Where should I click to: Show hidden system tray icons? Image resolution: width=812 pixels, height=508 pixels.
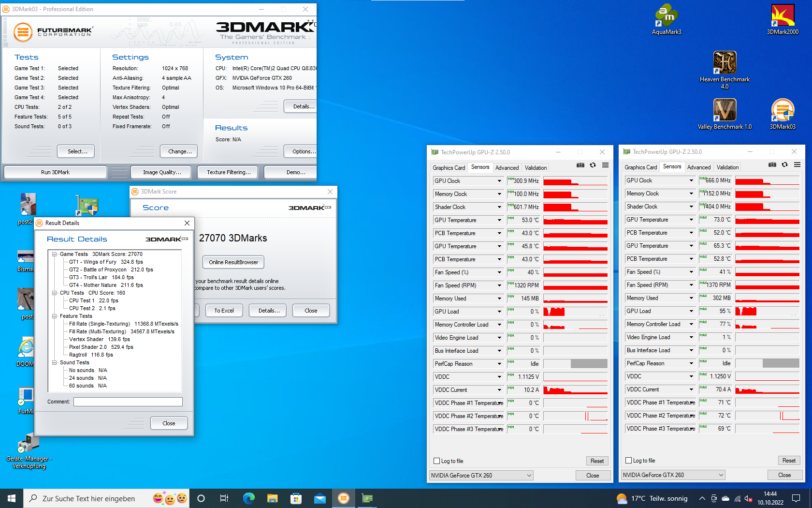(x=702, y=498)
